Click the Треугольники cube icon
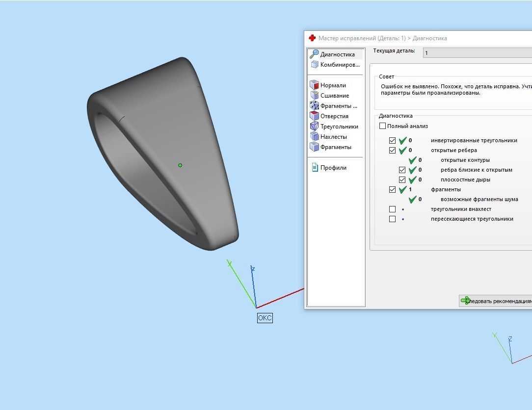 tap(314, 126)
